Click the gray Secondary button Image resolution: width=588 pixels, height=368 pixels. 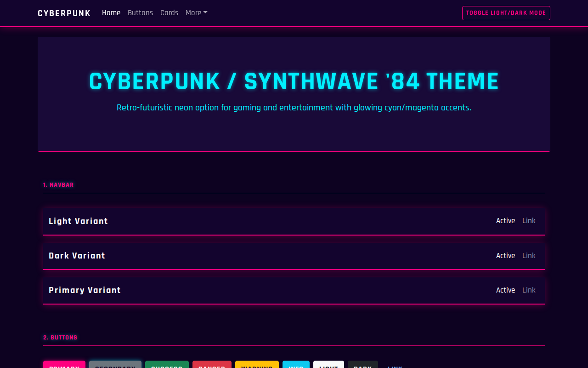click(x=115, y=364)
